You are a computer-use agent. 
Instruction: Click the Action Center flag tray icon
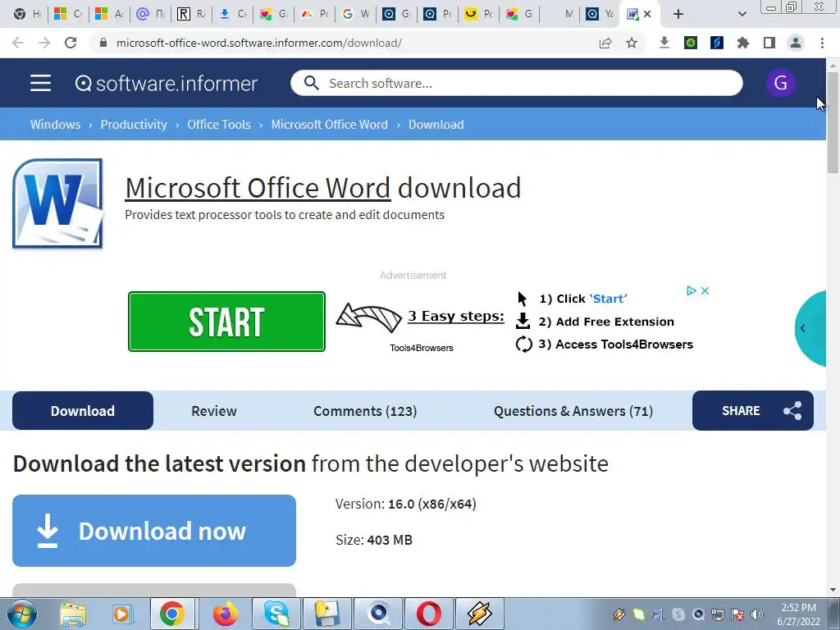[x=737, y=614]
